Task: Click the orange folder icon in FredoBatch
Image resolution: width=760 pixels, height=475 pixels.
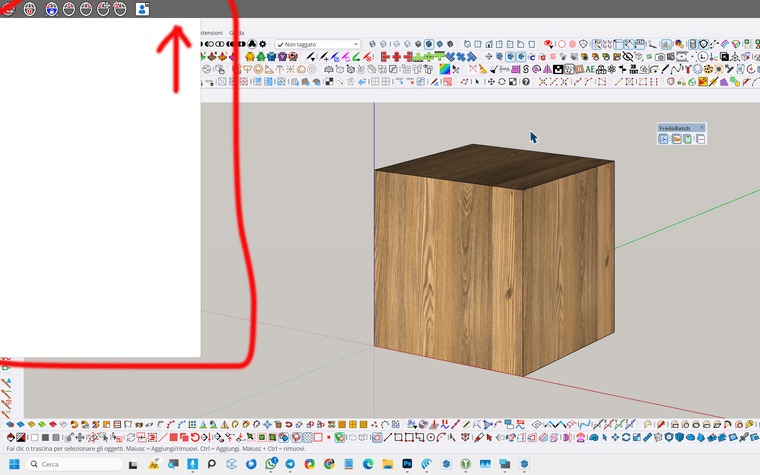Action: [676, 139]
